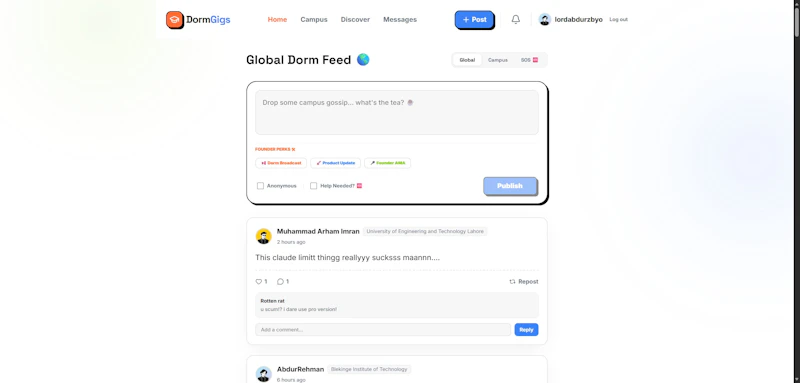
Task: Switch feed to SOS tab
Action: [529, 60]
